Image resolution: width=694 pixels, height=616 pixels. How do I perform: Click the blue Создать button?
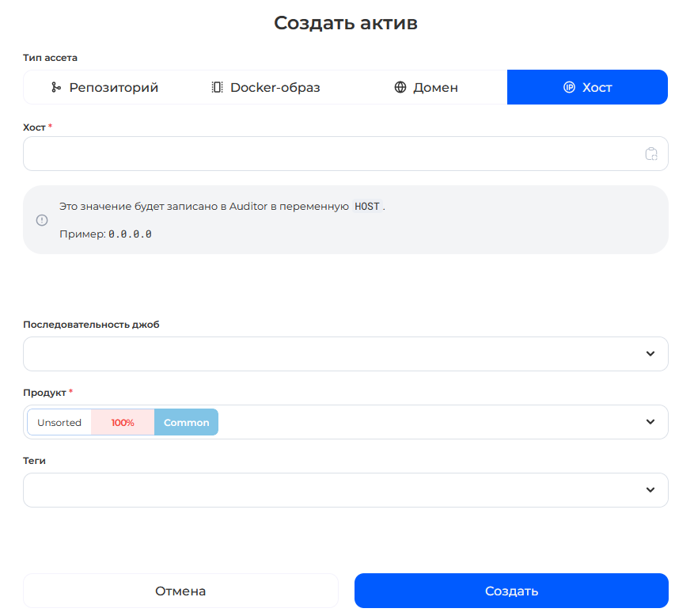511,591
